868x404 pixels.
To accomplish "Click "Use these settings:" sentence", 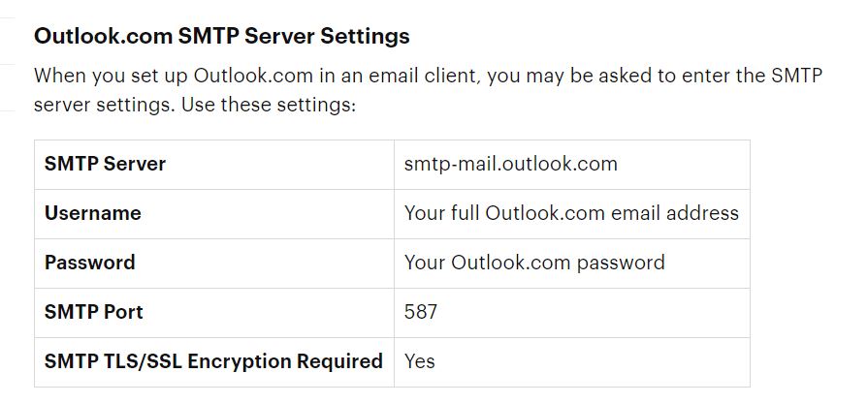I will [x=269, y=104].
